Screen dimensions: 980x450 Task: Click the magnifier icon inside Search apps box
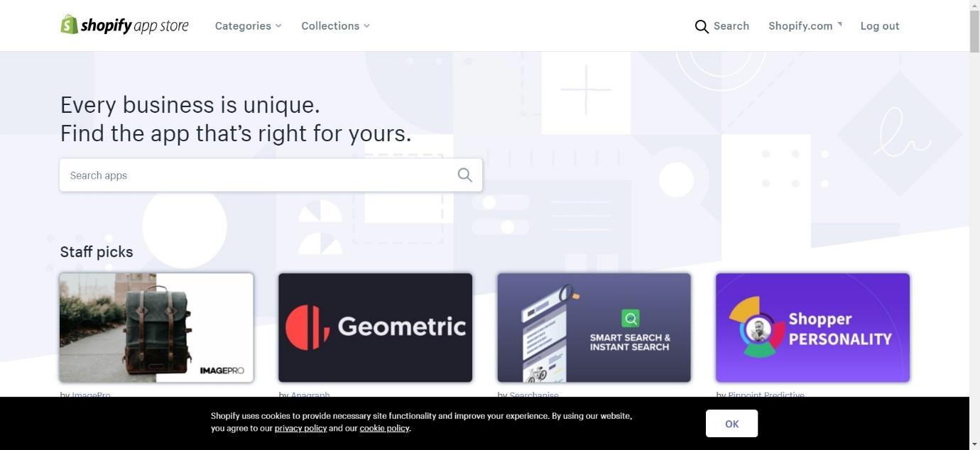464,175
